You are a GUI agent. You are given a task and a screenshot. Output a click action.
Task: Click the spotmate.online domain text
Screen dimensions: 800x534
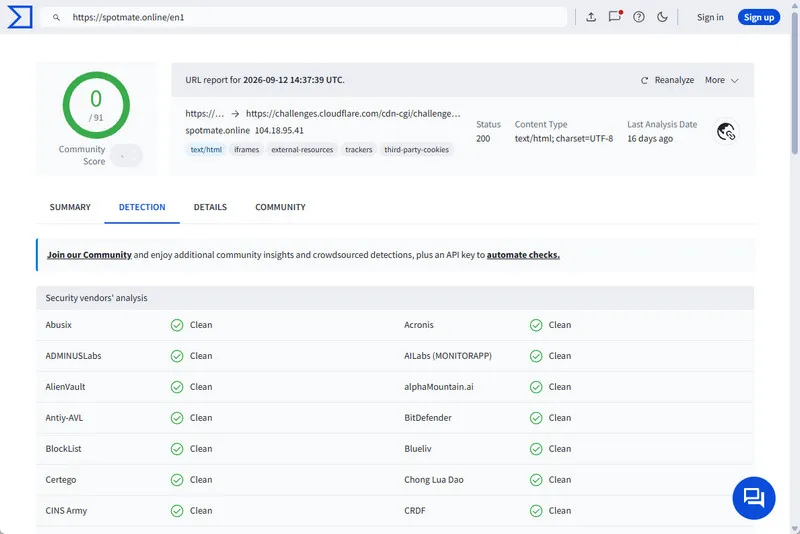click(x=217, y=131)
